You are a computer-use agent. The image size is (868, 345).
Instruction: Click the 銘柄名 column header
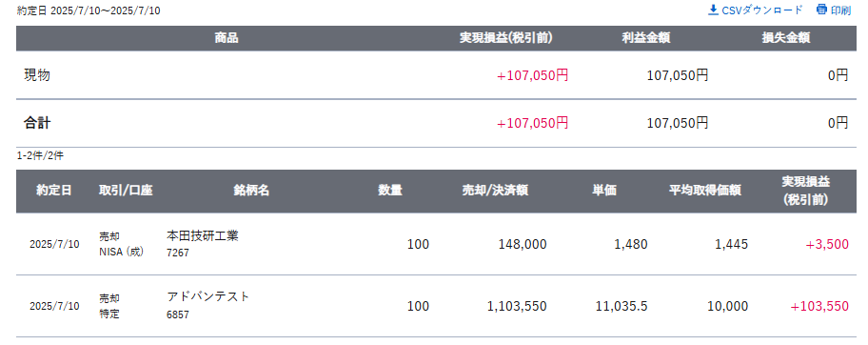pyautogui.click(x=251, y=191)
